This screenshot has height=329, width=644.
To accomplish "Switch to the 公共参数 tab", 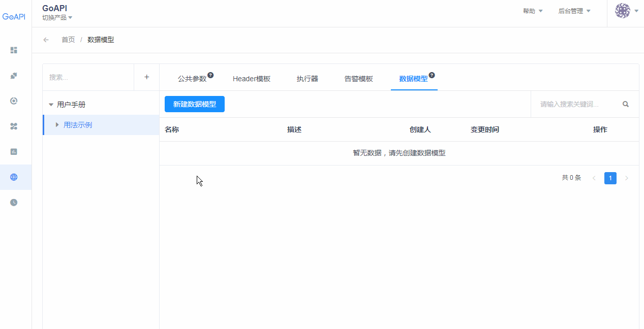I will pos(192,79).
